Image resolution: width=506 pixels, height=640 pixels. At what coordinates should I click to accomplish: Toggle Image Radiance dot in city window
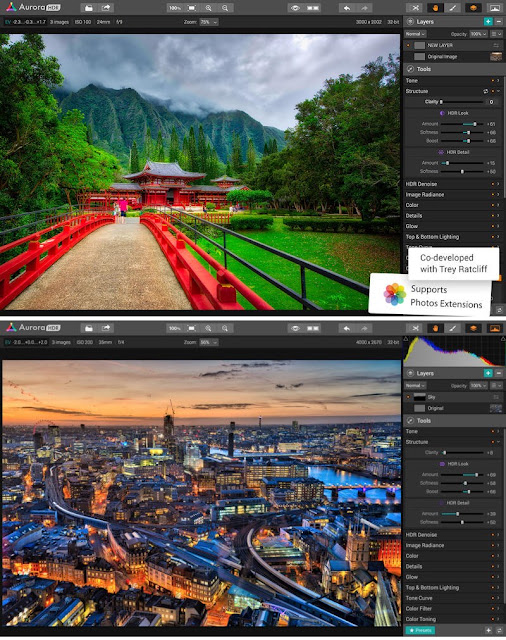coord(493,545)
